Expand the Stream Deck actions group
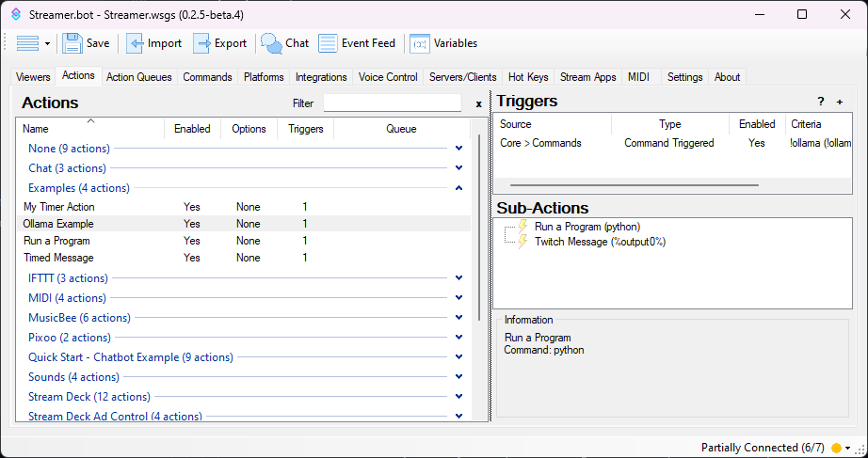Screen dimensions: 868x458 458,397
